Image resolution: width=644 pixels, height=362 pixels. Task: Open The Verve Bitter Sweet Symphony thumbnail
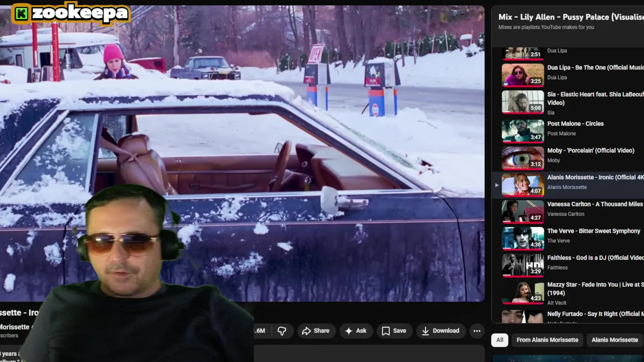523,238
